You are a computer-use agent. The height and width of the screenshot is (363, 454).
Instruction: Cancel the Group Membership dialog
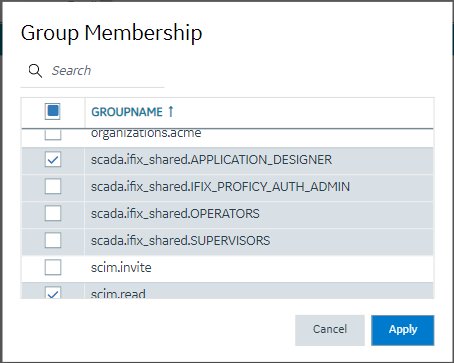click(330, 330)
